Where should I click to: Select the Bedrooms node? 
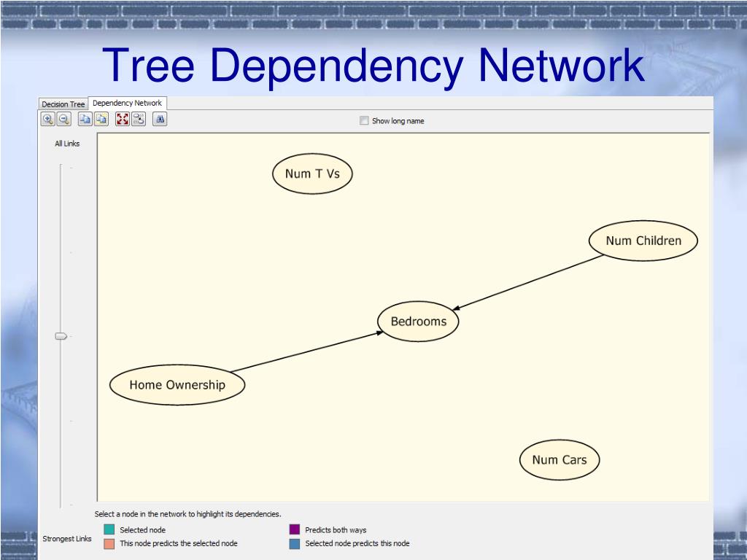418,322
